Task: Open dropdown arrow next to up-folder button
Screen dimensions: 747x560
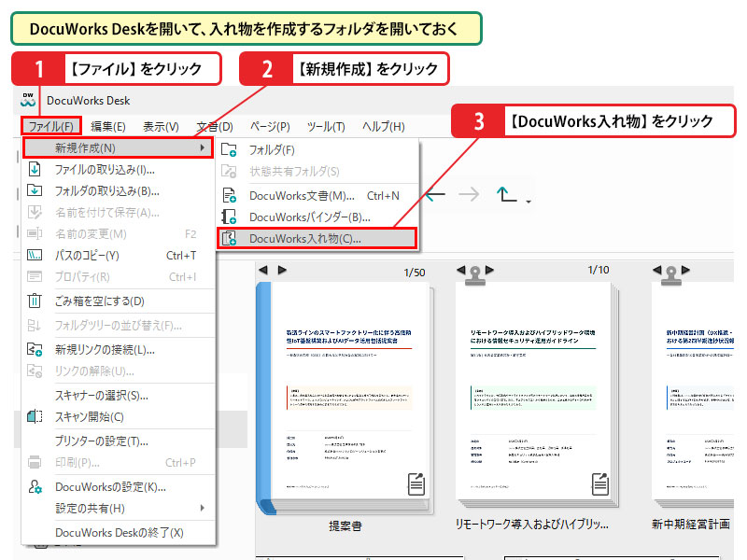Action: tap(529, 202)
